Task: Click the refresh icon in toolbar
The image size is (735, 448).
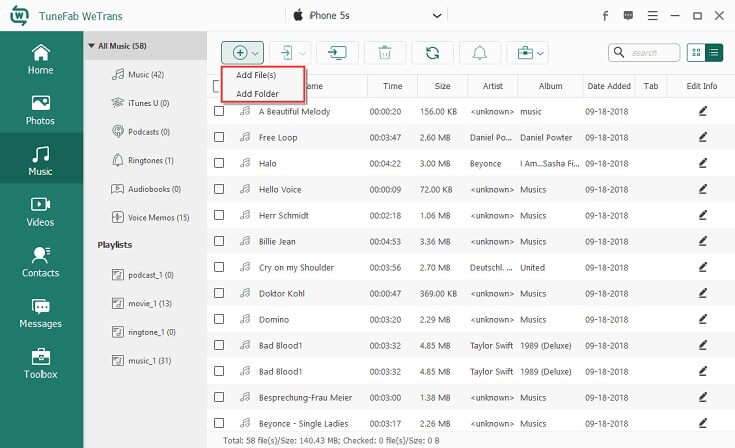Action: (x=432, y=52)
